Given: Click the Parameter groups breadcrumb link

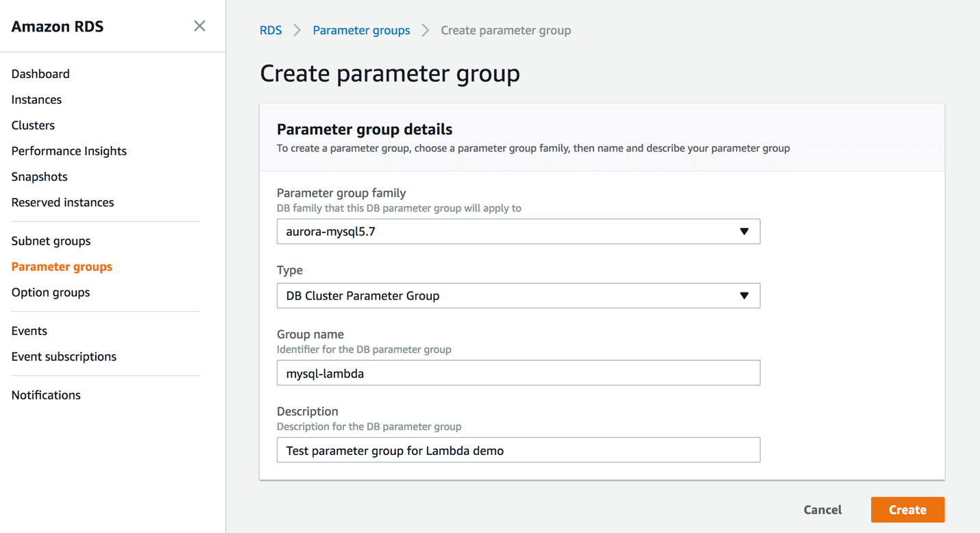Looking at the screenshot, I should [x=361, y=30].
